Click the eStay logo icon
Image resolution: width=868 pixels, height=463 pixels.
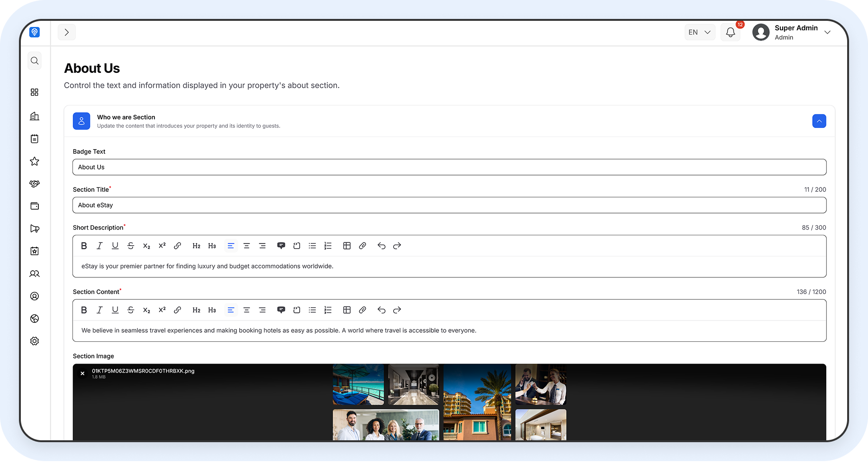35,32
